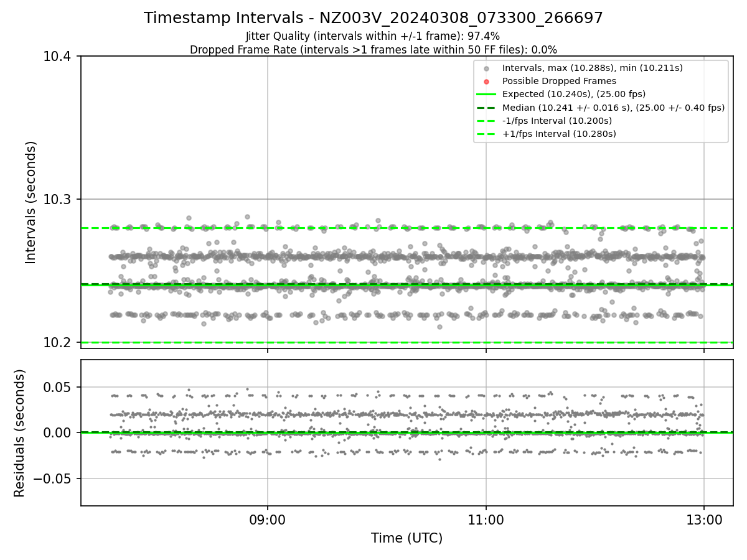This screenshot has height=560, width=747.
Task: Click the legend entry '+1/fps Interval (10.280s)'
Action: pyautogui.click(x=559, y=134)
